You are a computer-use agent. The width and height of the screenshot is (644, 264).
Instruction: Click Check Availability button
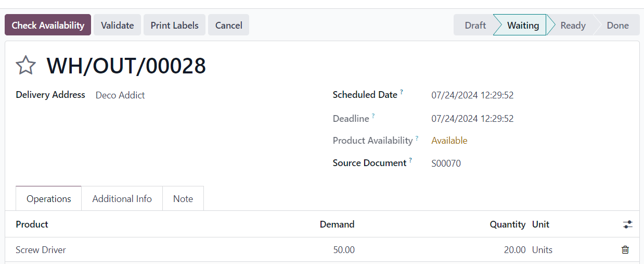click(x=48, y=25)
